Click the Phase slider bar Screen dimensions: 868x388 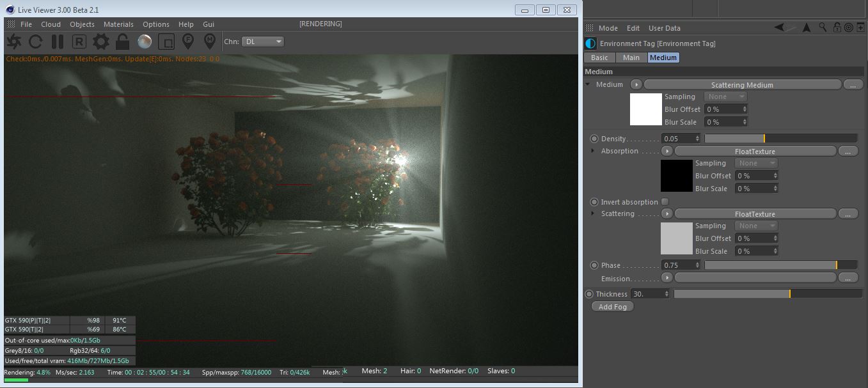click(780, 265)
